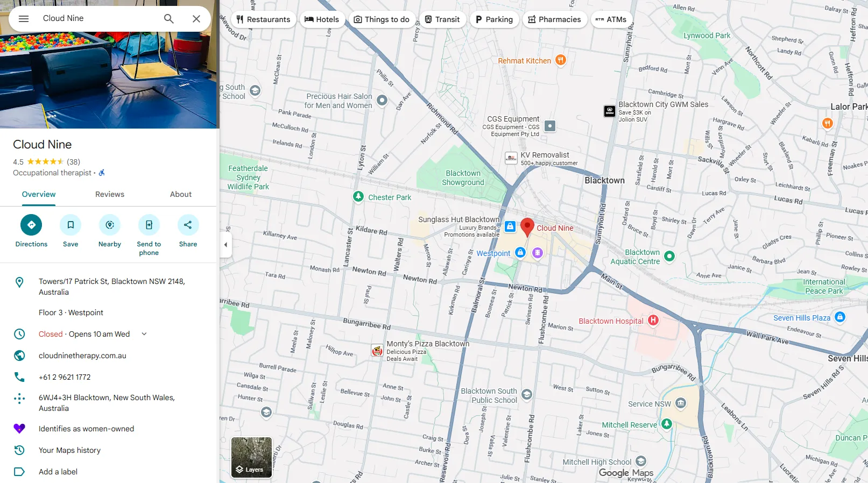Open the hamburger menu in the search bar

[24, 19]
